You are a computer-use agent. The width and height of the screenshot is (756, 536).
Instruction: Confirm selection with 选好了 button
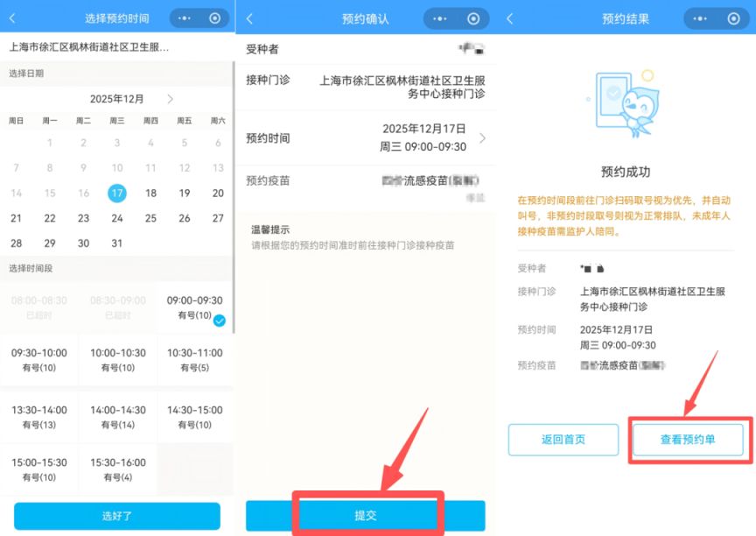coord(117,516)
